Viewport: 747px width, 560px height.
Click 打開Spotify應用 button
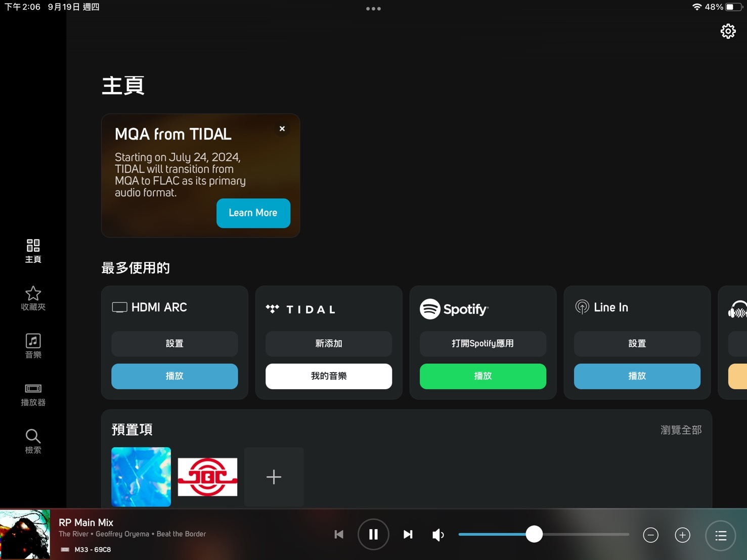click(x=483, y=344)
